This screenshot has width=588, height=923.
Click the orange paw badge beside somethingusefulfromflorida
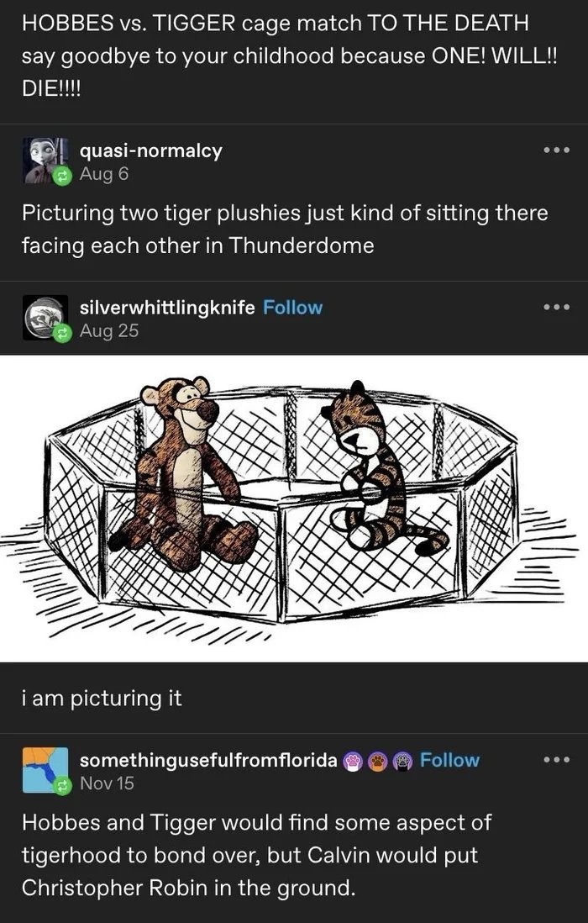(375, 760)
